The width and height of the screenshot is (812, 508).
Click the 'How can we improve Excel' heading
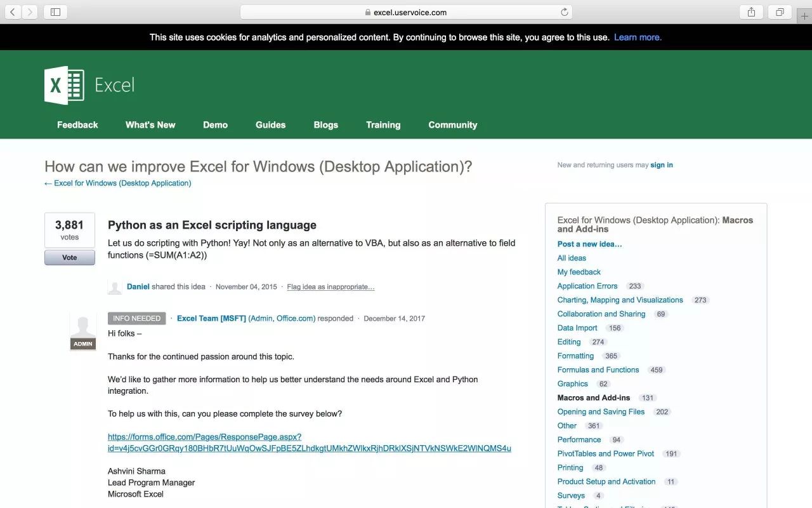258,166
